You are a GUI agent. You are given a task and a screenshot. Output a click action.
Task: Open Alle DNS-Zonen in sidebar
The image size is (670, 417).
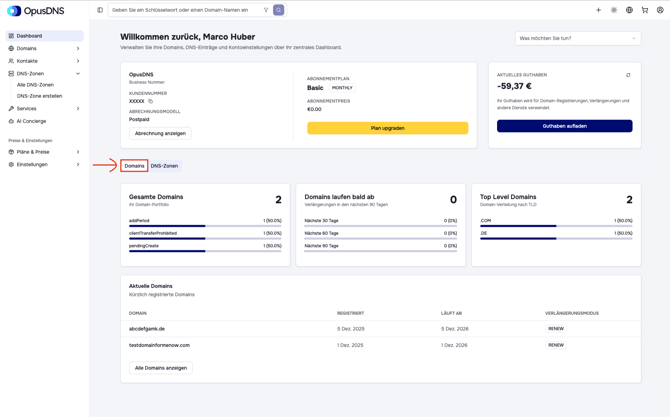[x=35, y=85]
